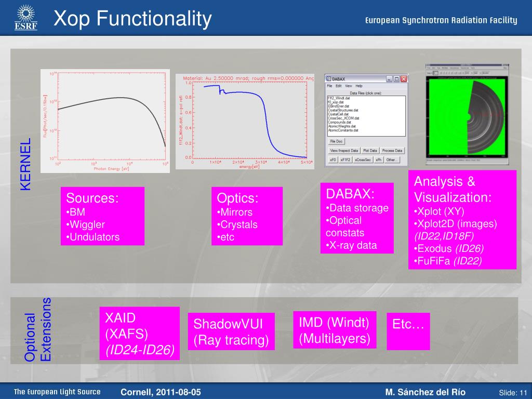Click the DABAX description magenta box
The image size is (532, 399).
[x=357, y=218]
